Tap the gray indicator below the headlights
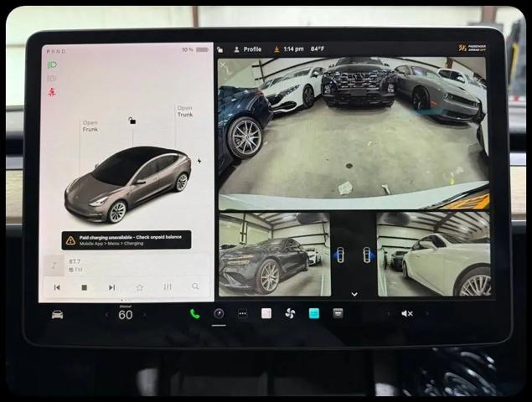Image resolution: width=532 pixels, height=402 pixels. click(52, 79)
